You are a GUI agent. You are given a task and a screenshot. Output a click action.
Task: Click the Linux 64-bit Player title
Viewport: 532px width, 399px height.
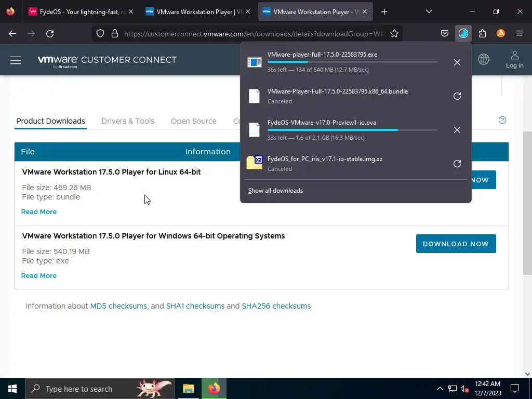111,172
